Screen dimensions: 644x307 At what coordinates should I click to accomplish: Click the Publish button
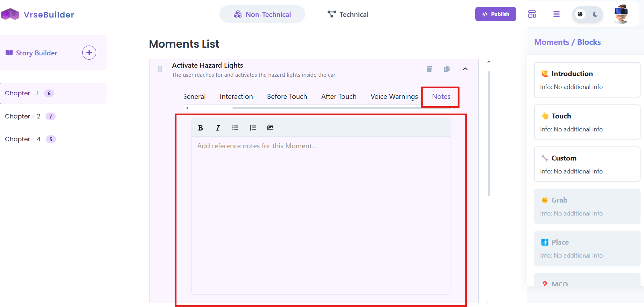pos(496,14)
